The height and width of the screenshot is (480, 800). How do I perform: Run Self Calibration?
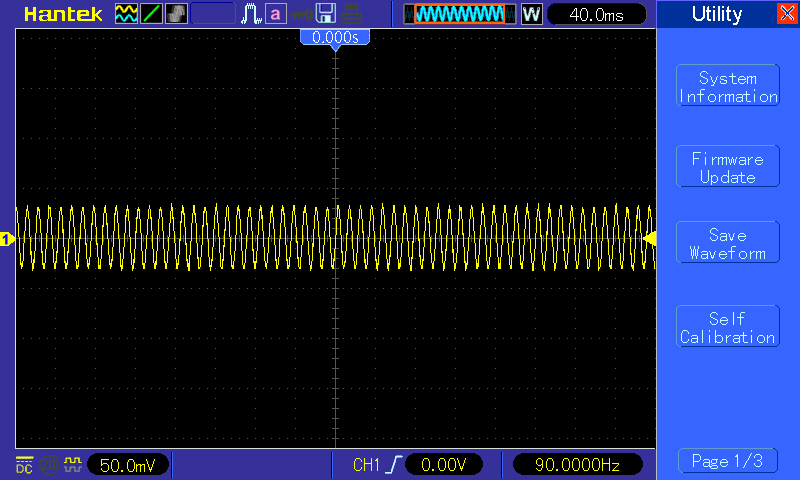(728, 326)
